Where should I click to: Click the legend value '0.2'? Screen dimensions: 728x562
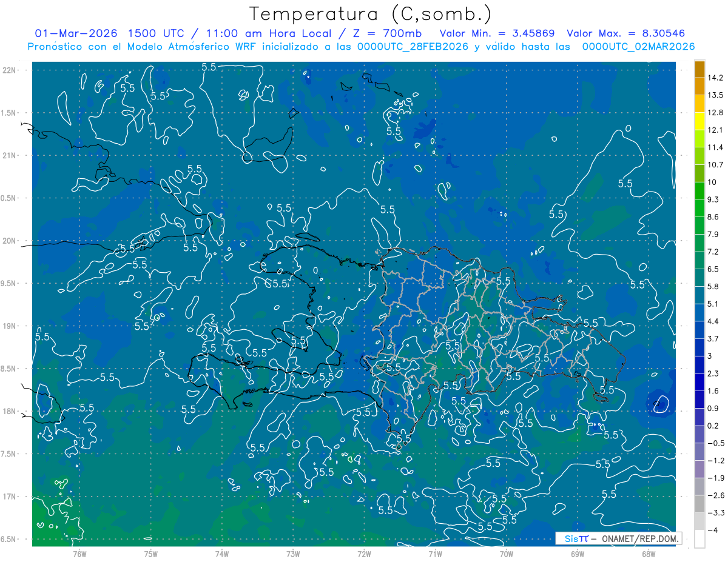[713, 426]
